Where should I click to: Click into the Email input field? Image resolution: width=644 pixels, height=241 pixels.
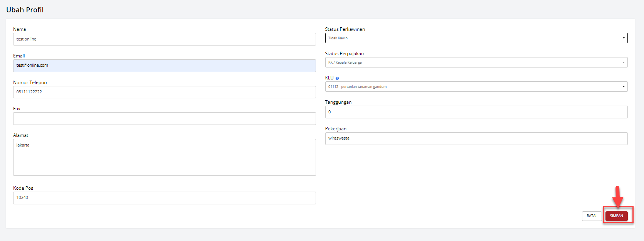(164, 66)
